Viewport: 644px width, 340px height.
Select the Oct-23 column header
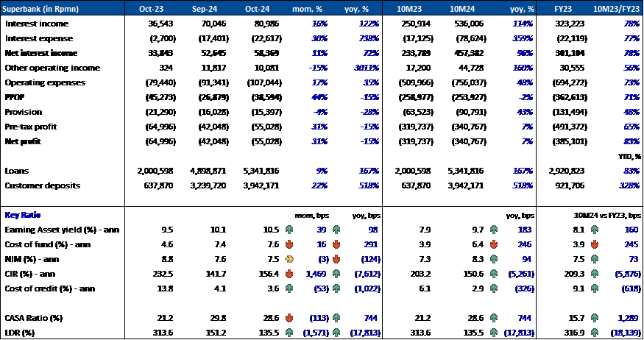click(151, 9)
